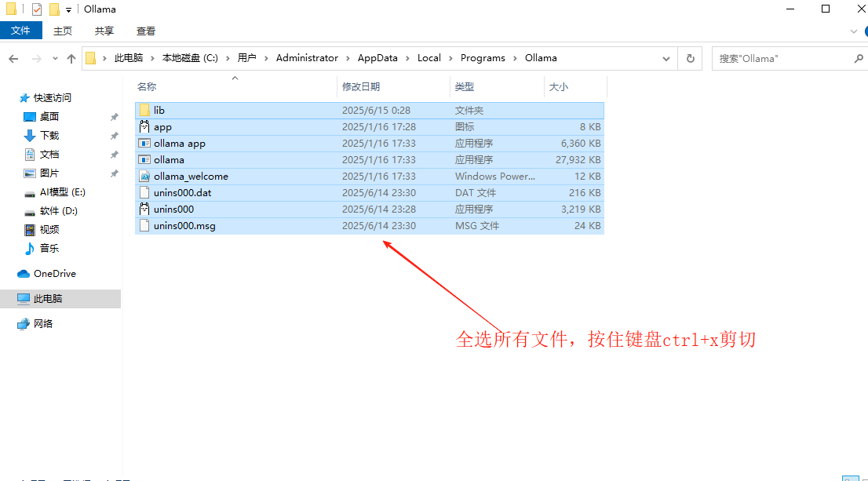
Task: Click MSG 文件 type cell
Action: point(476,226)
